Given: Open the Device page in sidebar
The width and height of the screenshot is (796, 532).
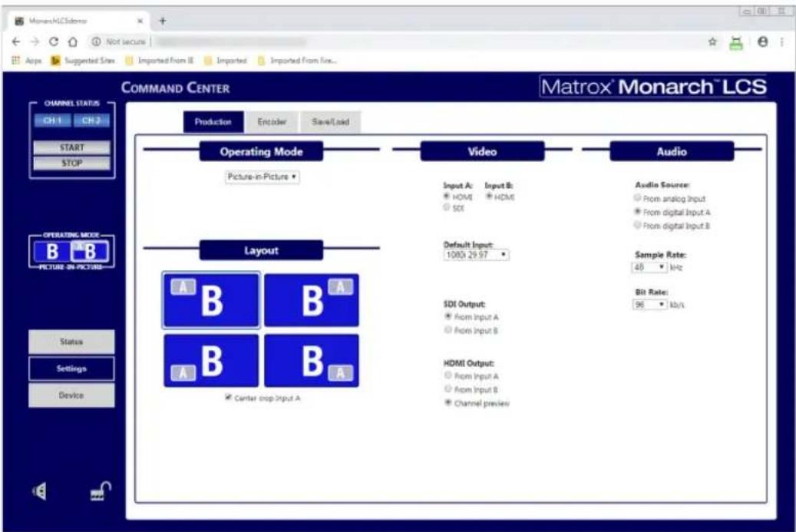Looking at the screenshot, I should pyautogui.click(x=71, y=395).
